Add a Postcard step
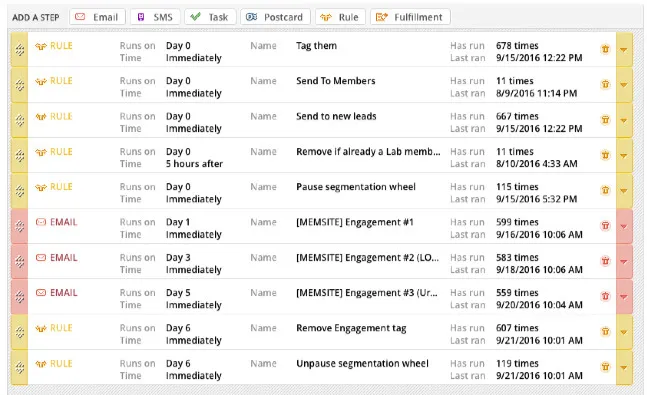647x395 pixels. point(275,17)
